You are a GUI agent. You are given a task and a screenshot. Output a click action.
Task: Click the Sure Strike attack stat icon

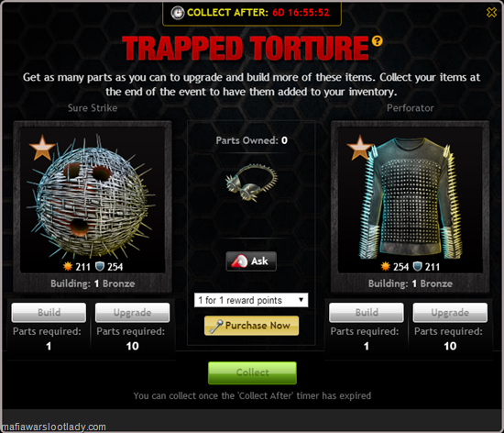point(68,266)
